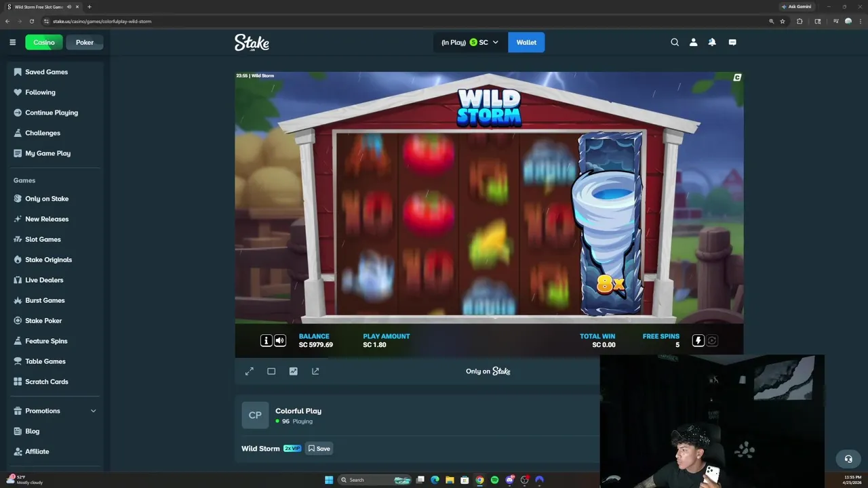Open Spotify from taskbar
The width and height of the screenshot is (868, 488).
[494, 480]
